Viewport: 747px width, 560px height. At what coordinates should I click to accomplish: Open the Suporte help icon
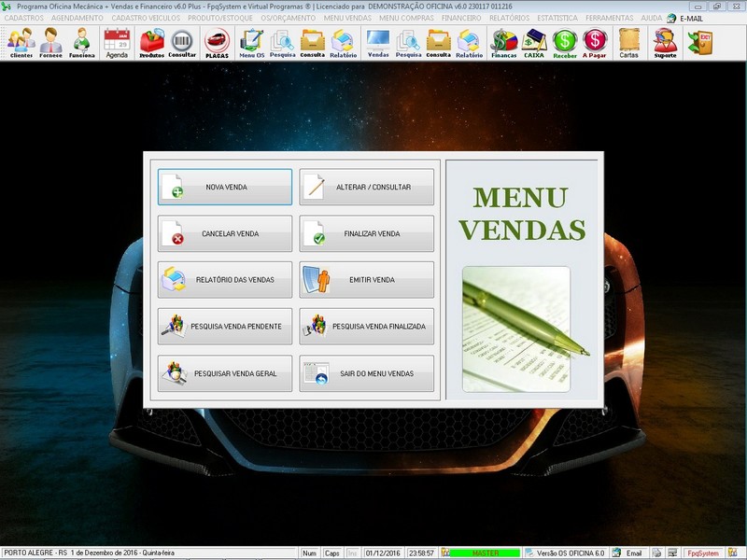[665, 43]
